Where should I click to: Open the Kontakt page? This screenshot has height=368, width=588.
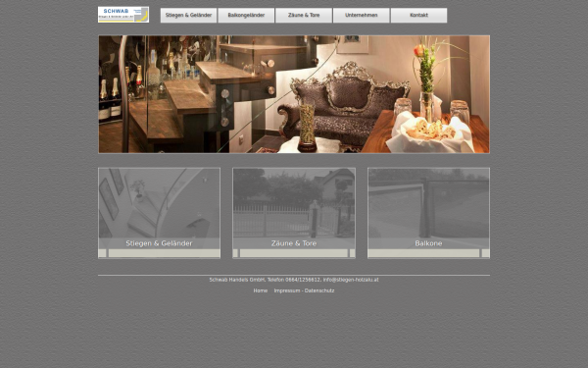point(418,16)
